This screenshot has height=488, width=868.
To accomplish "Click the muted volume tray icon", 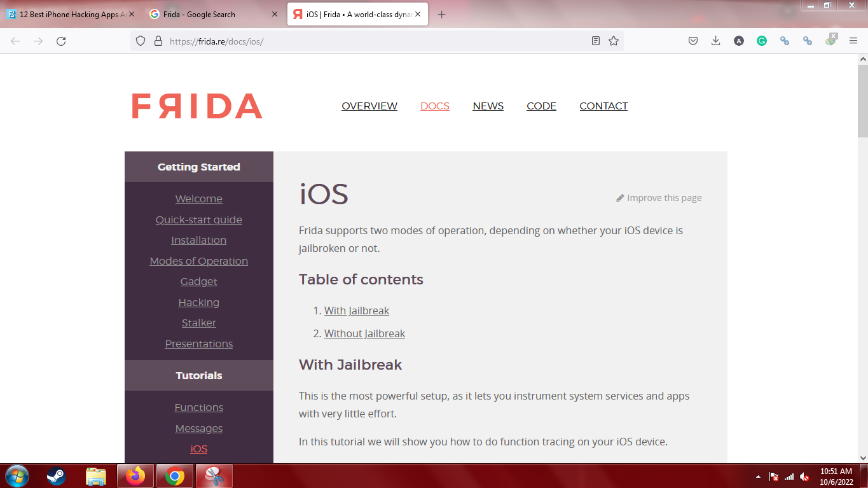I will click(x=804, y=477).
